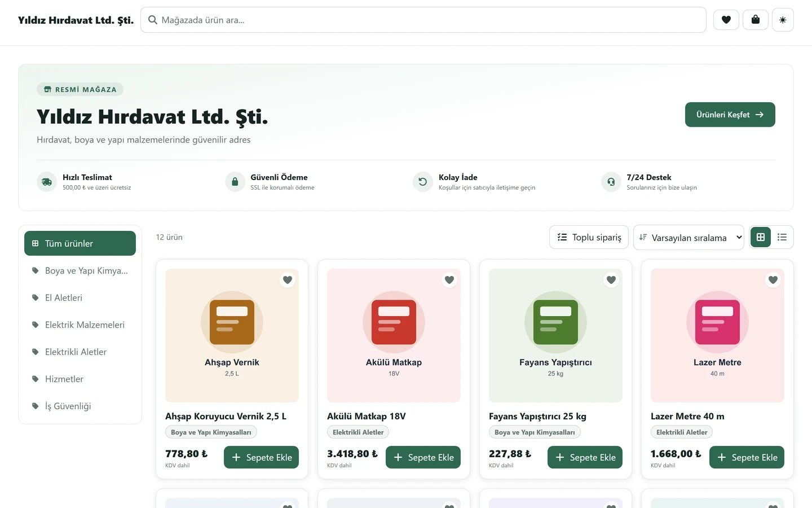Click the Hızlı Teslimat truck icon
Image resolution: width=812 pixels, height=508 pixels.
47,182
